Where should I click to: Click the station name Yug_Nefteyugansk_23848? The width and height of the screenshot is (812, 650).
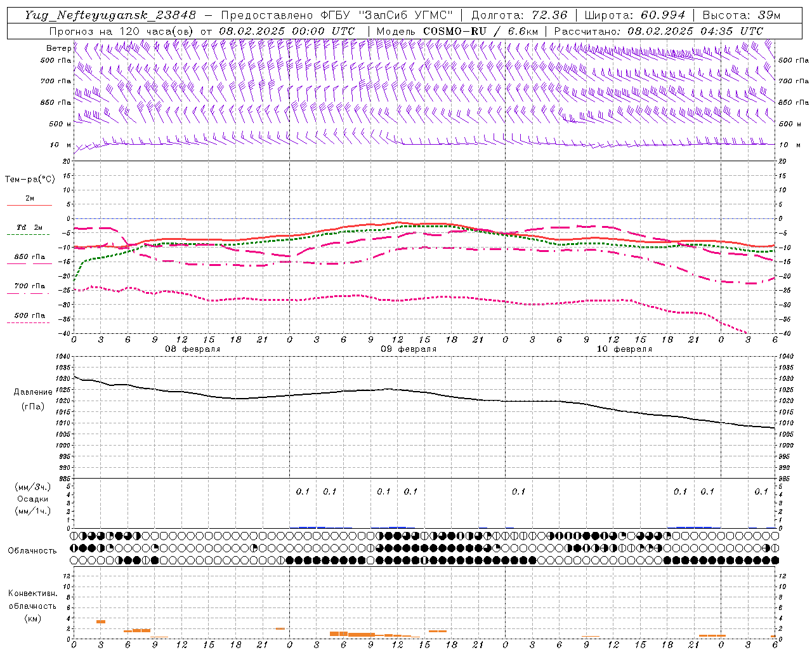click(110, 15)
